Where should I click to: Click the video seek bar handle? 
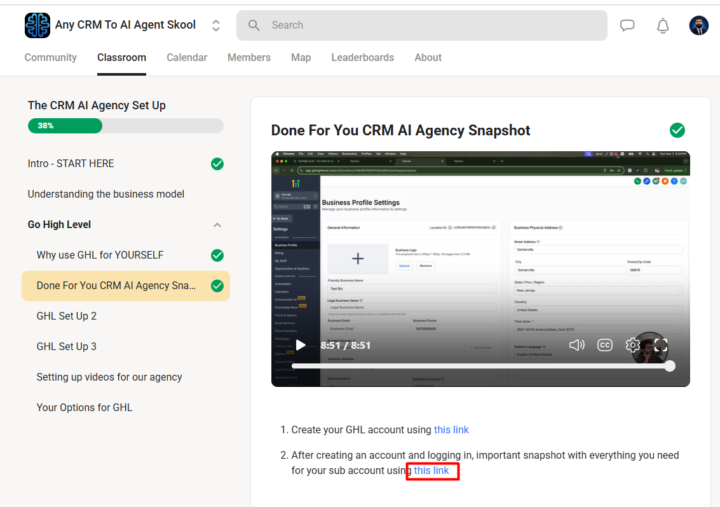(670, 366)
